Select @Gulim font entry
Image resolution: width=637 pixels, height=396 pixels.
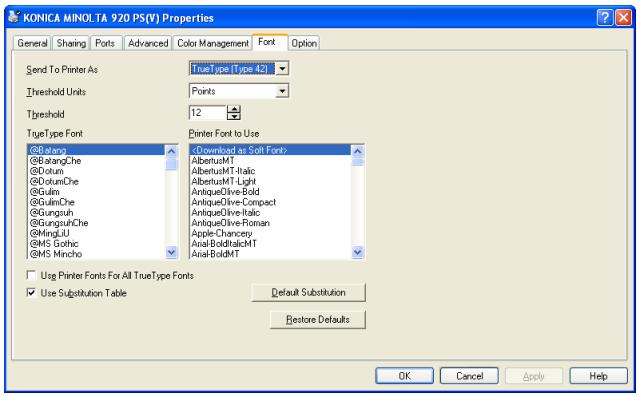coord(96,192)
